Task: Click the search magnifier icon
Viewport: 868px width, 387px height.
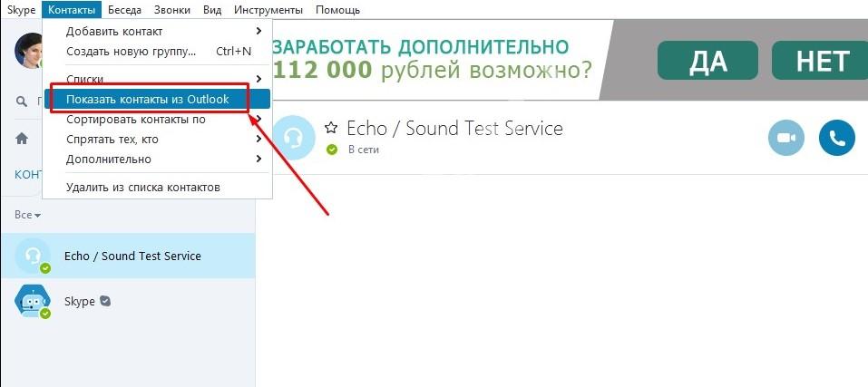Action: pos(22,102)
